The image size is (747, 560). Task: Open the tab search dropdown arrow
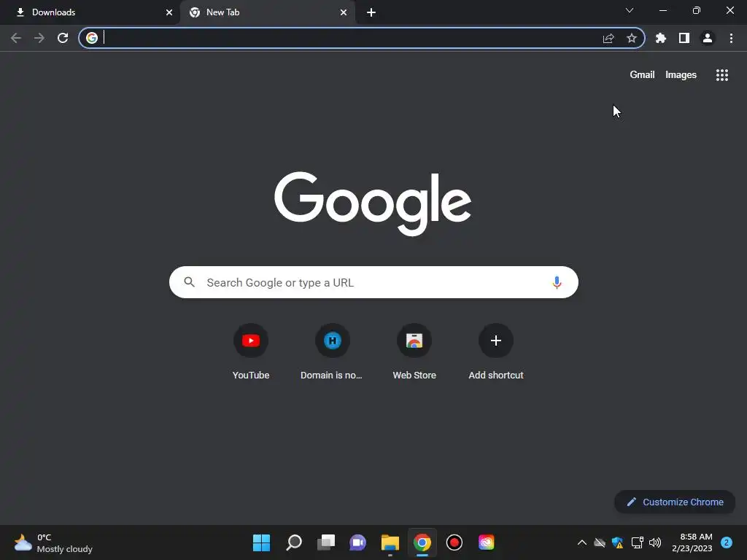pyautogui.click(x=630, y=10)
